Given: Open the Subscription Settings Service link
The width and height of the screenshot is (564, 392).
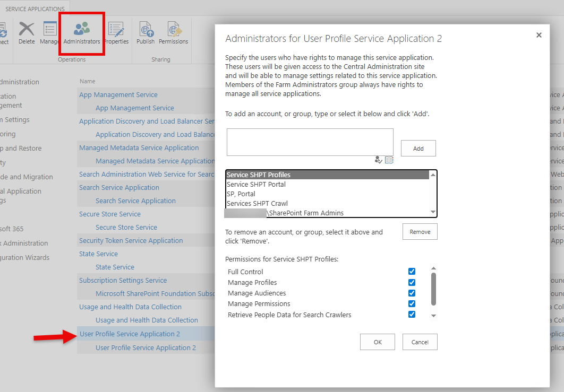Looking at the screenshot, I should pyautogui.click(x=123, y=280).
